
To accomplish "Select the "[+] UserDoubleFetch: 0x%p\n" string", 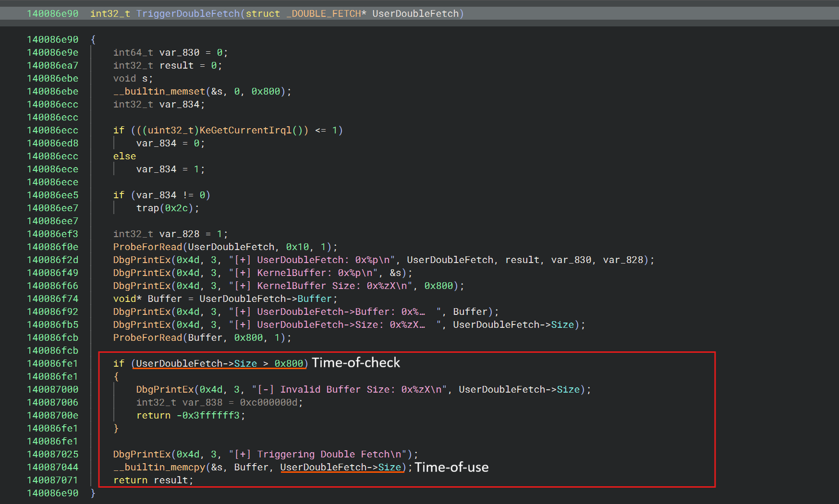I will point(312,260).
